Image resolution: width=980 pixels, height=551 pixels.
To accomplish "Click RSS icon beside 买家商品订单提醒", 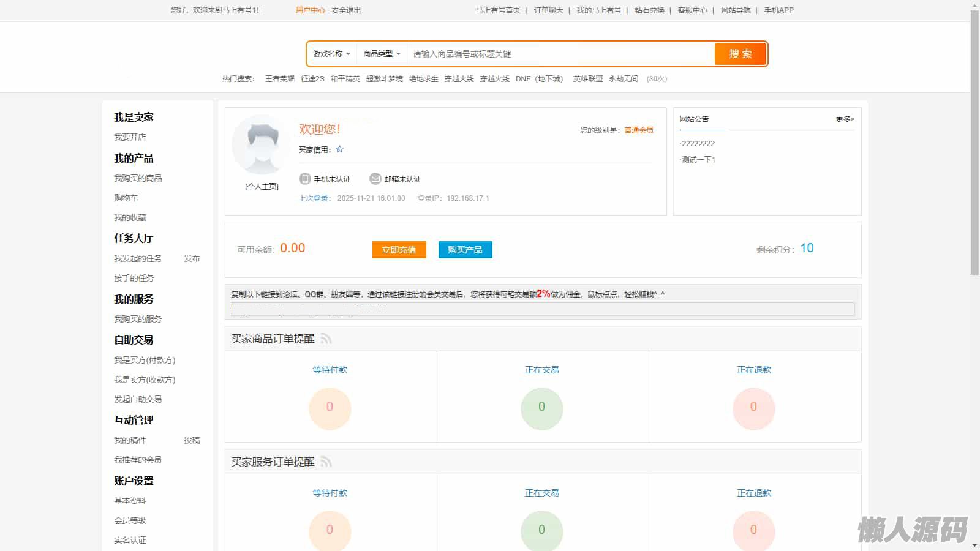I will coord(326,339).
